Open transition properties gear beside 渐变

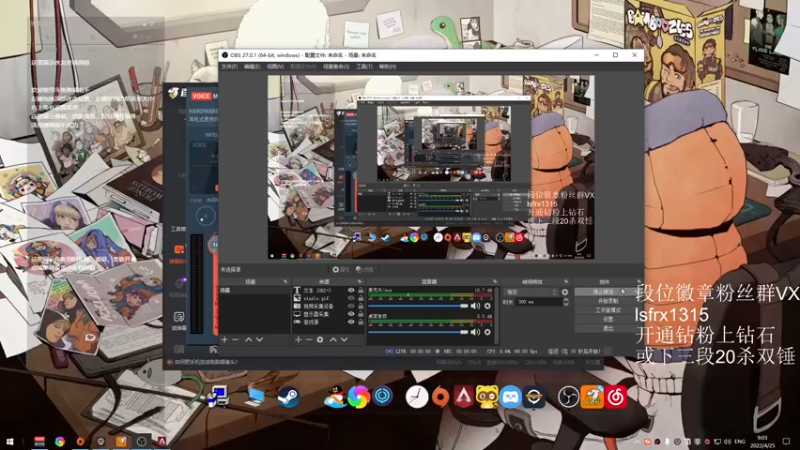click(565, 292)
